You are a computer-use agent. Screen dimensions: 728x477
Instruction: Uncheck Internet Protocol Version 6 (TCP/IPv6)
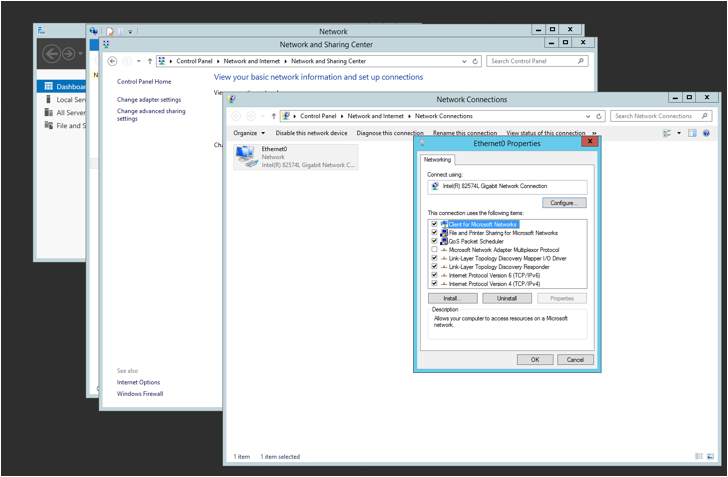pos(434,275)
